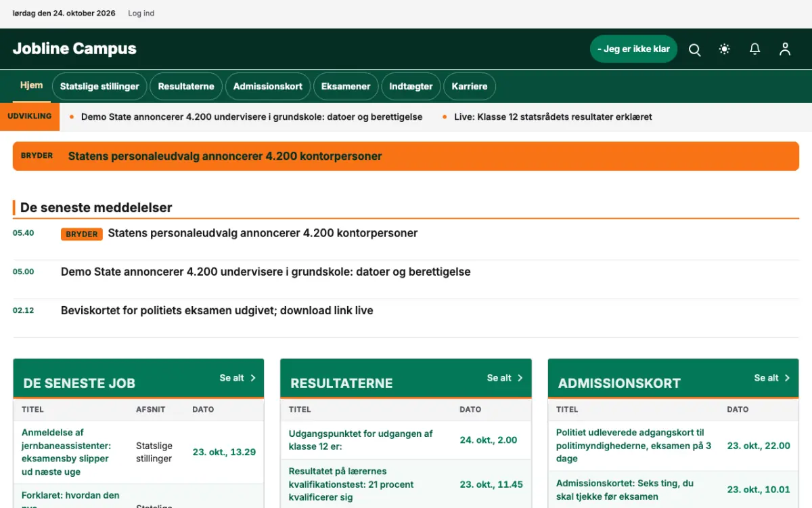Click AFSNIT column header in jobs table
Viewport: 812px width, 508px height.
coord(150,409)
